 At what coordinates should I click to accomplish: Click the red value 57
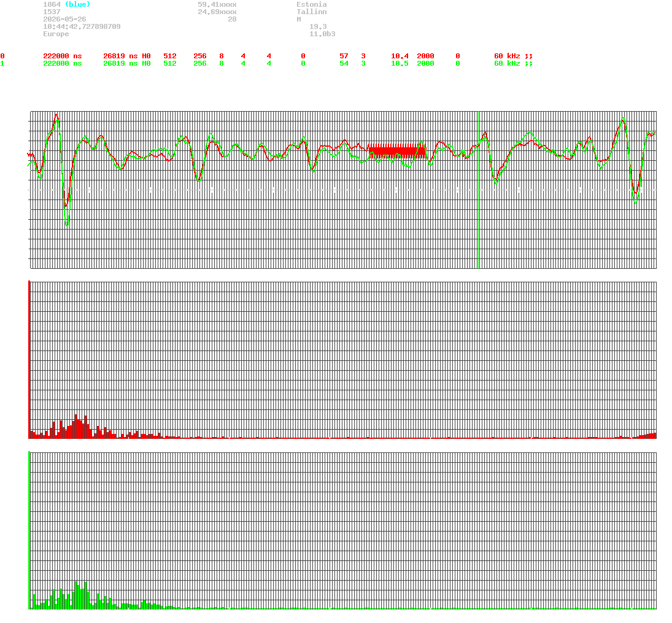(344, 56)
